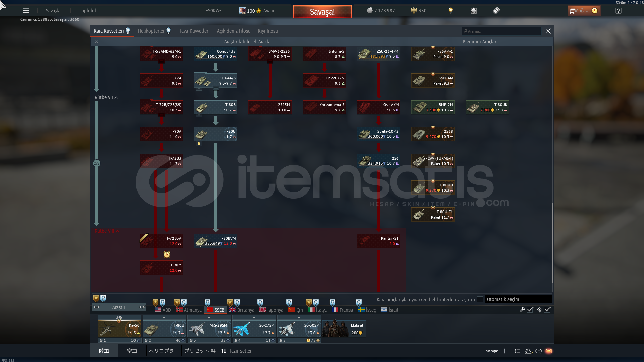
Task: Open player profile Ayajin
Action: pos(257,11)
